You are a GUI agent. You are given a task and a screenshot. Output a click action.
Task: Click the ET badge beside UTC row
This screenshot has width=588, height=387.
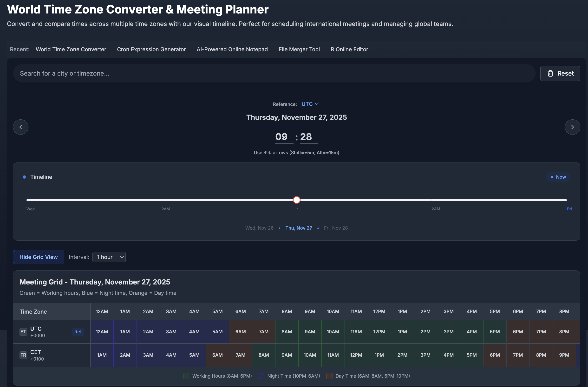tap(23, 332)
